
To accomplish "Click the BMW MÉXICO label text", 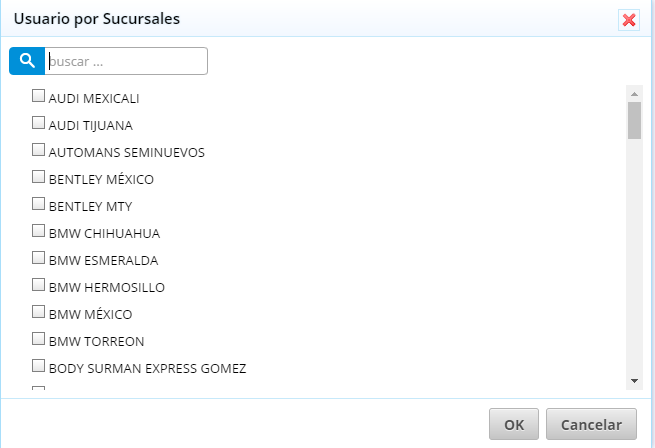I will 91,314.
